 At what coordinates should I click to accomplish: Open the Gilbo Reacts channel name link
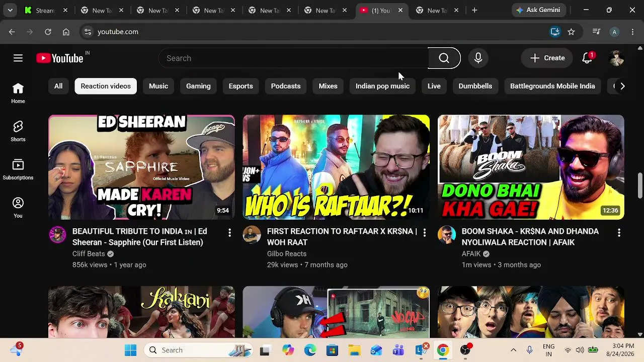[x=287, y=254]
